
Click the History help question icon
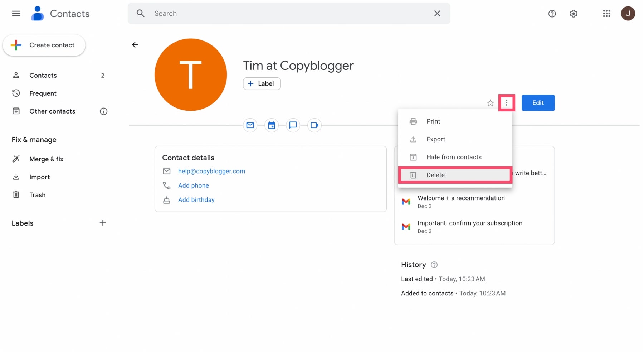434,265
